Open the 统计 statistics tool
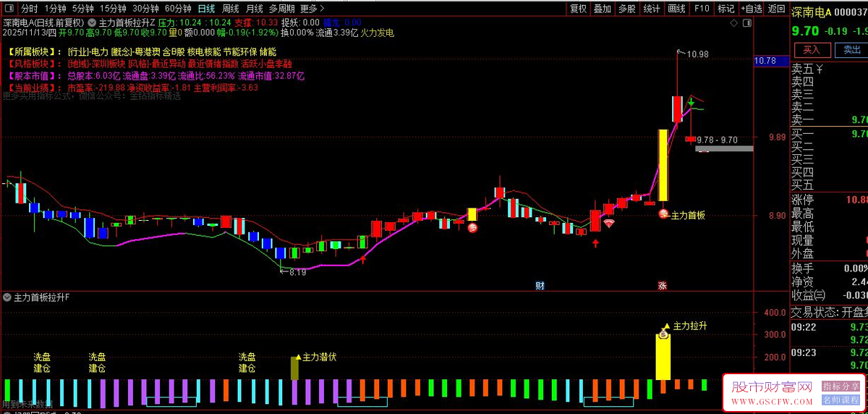868x414 pixels. [651, 9]
